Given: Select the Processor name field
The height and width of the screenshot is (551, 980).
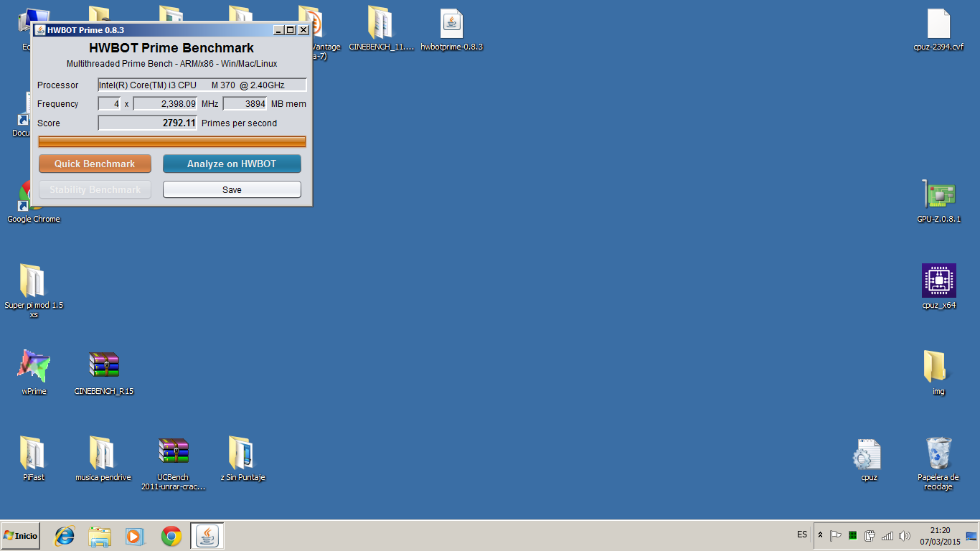Looking at the screenshot, I should tap(202, 85).
